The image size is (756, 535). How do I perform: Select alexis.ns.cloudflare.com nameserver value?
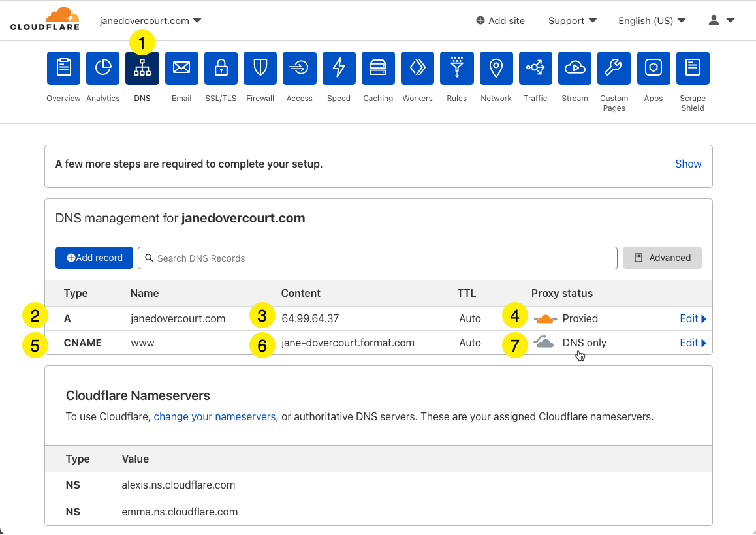[178, 485]
